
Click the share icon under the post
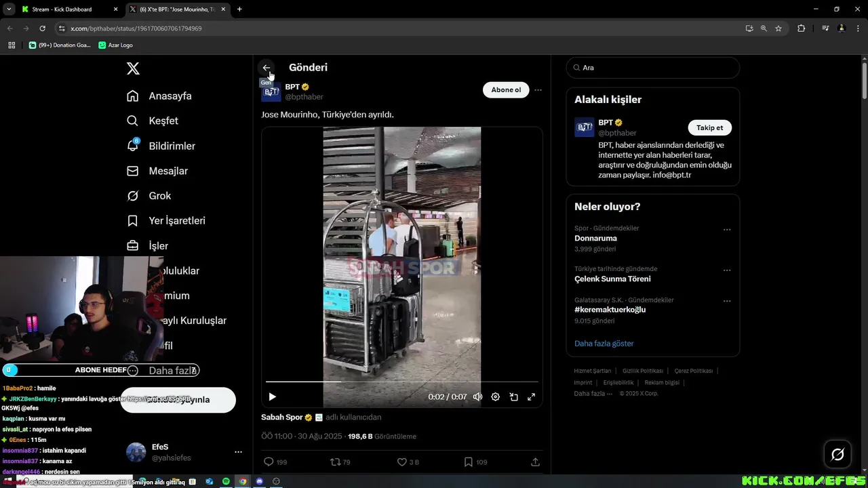point(535,462)
